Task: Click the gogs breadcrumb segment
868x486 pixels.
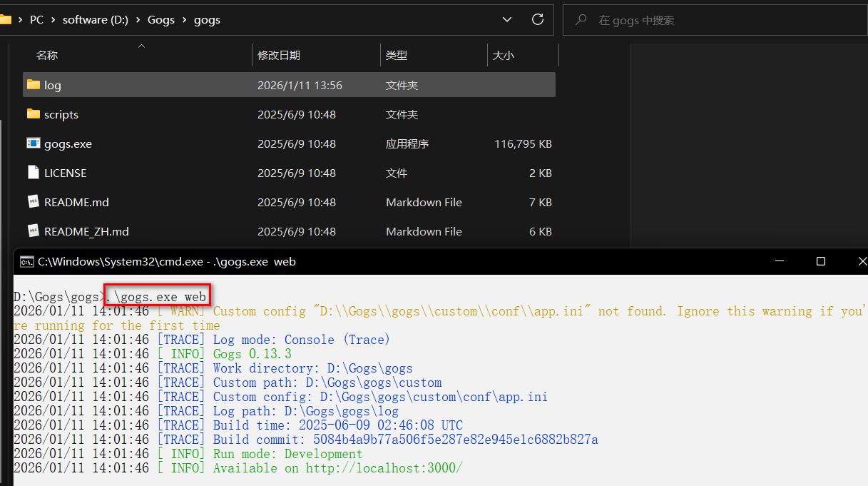Action: pos(207,20)
